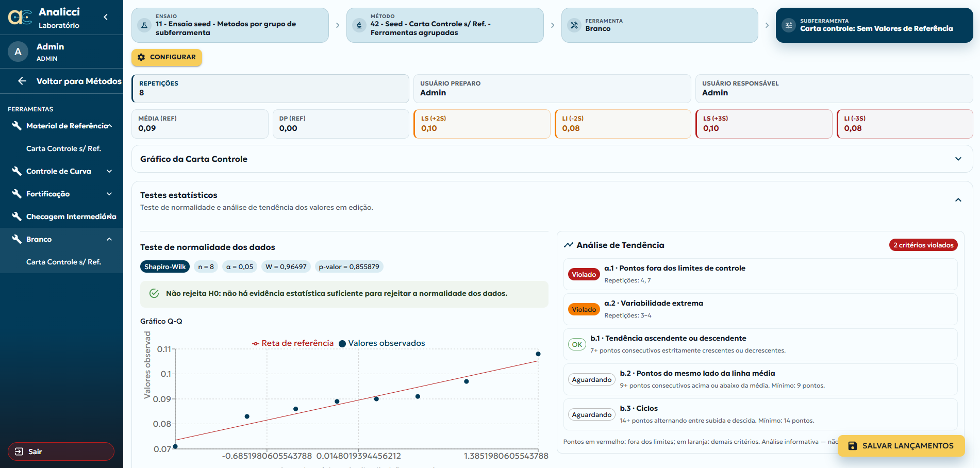
Task: Click the floppy disk icon on Salvar Lançamentos
Action: pos(853,446)
